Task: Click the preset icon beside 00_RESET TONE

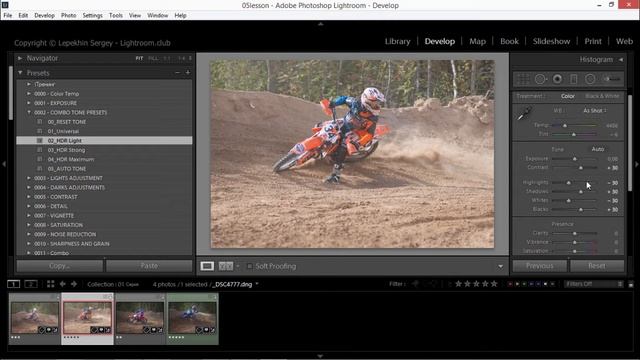Action: point(40,122)
